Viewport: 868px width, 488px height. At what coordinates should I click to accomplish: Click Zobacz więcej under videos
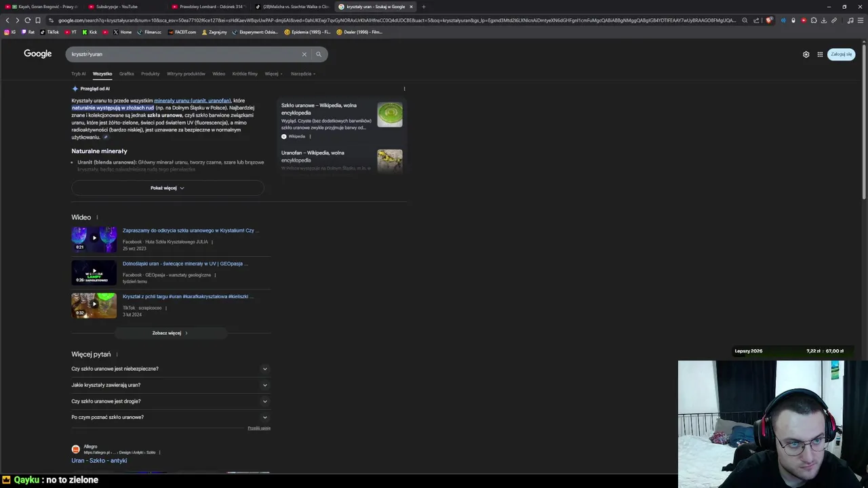click(170, 333)
